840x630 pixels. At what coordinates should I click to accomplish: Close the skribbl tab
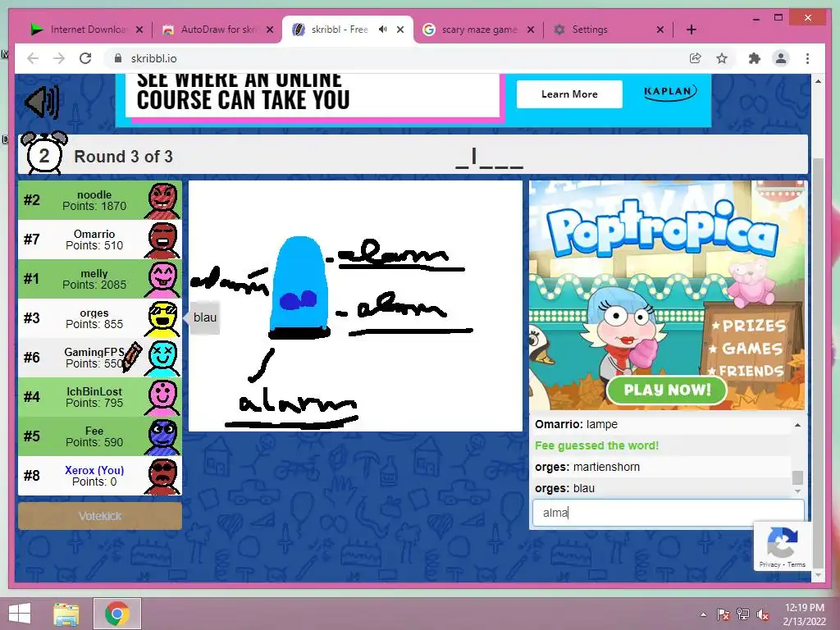pyautogui.click(x=400, y=30)
